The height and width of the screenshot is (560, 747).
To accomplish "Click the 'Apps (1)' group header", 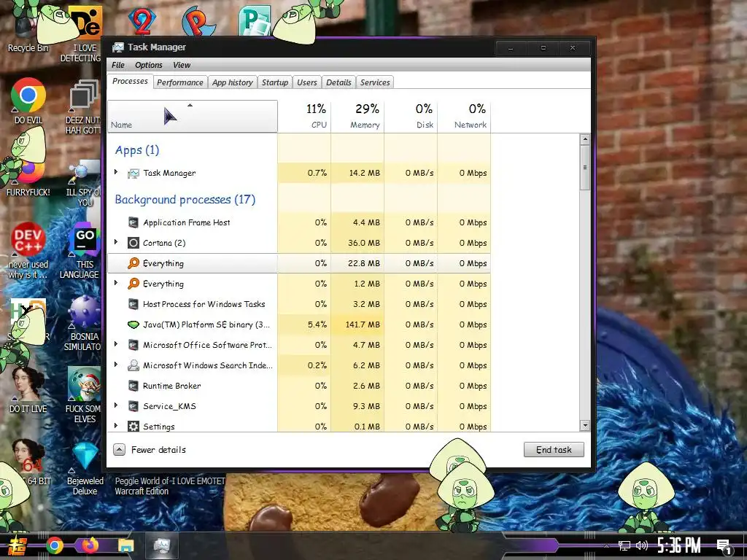I will pos(137,150).
